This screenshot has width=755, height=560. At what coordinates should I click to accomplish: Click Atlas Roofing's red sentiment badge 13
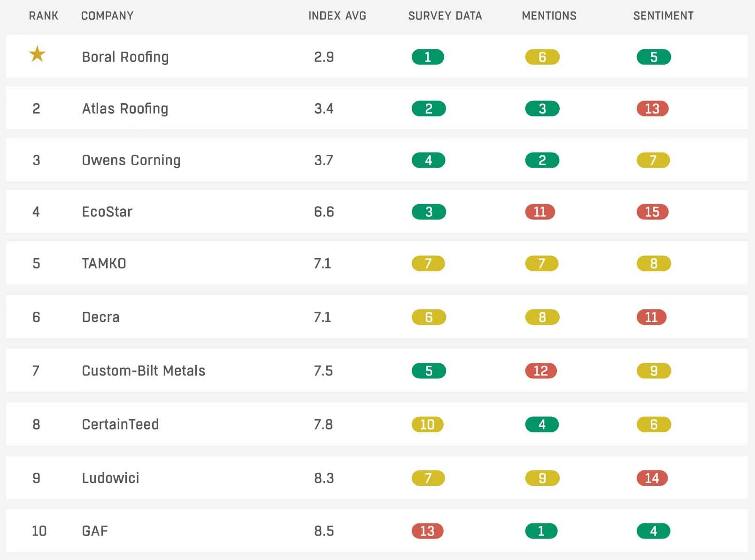click(x=652, y=108)
